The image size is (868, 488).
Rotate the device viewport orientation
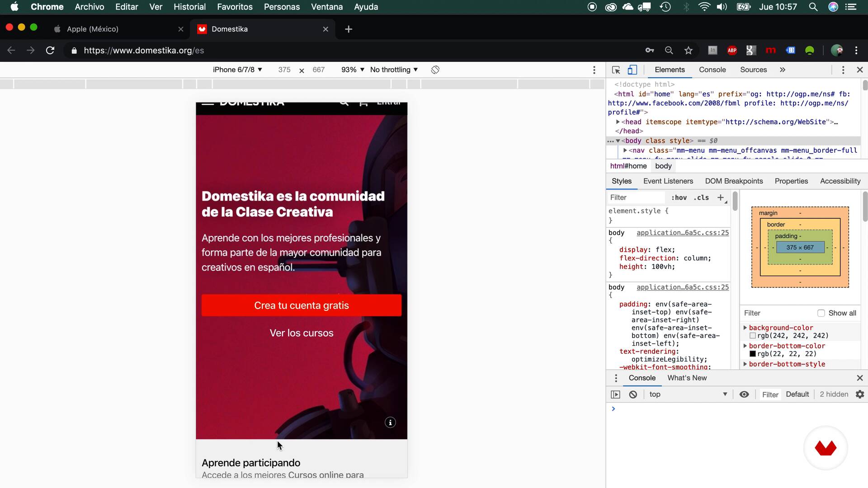click(435, 70)
